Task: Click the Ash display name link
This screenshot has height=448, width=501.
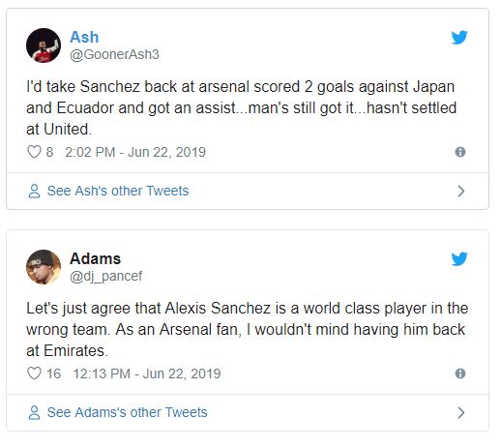Action: tap(84, 37)
